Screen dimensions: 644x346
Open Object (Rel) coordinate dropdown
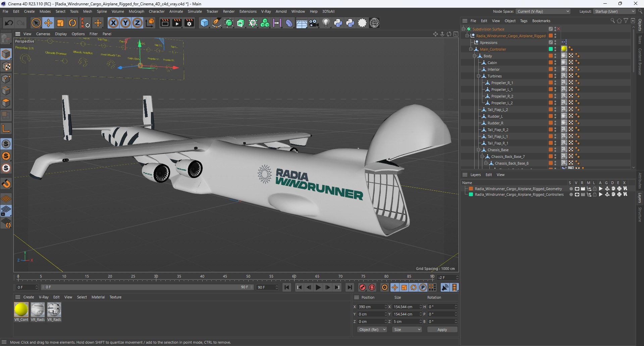[372, 330]
